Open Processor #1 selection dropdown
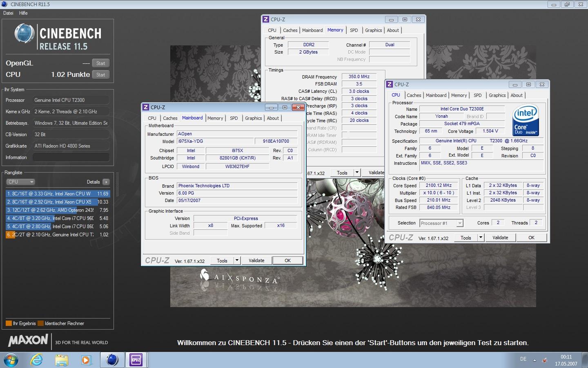 [x=441, y=223]
